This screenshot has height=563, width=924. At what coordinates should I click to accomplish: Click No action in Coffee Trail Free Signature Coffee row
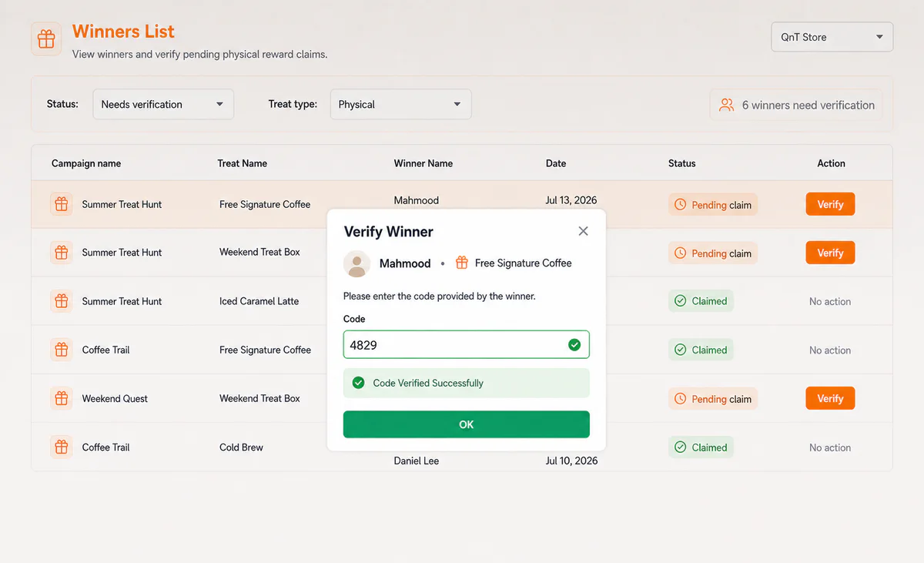pyautogui.click(x=830, y=350)
